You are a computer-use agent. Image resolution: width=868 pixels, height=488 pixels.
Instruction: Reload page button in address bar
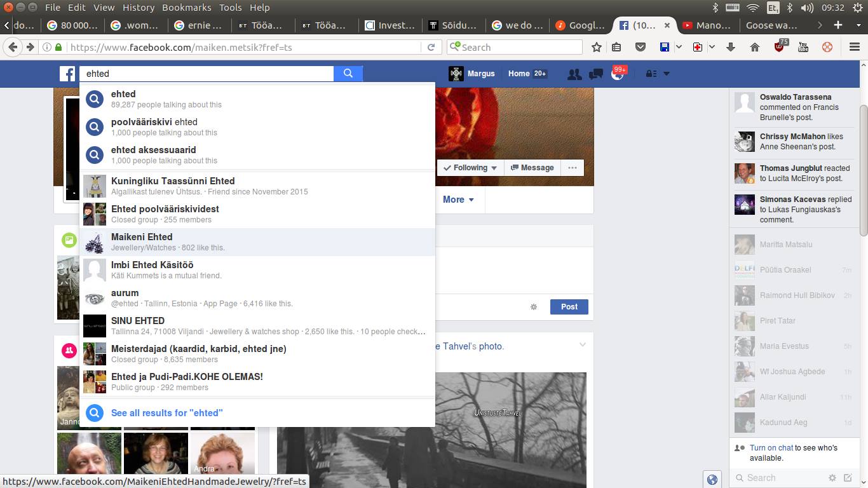coord(431,47)
